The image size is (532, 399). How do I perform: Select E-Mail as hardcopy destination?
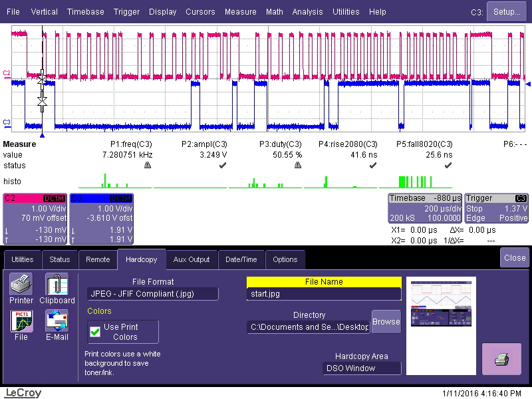point(57,325)
